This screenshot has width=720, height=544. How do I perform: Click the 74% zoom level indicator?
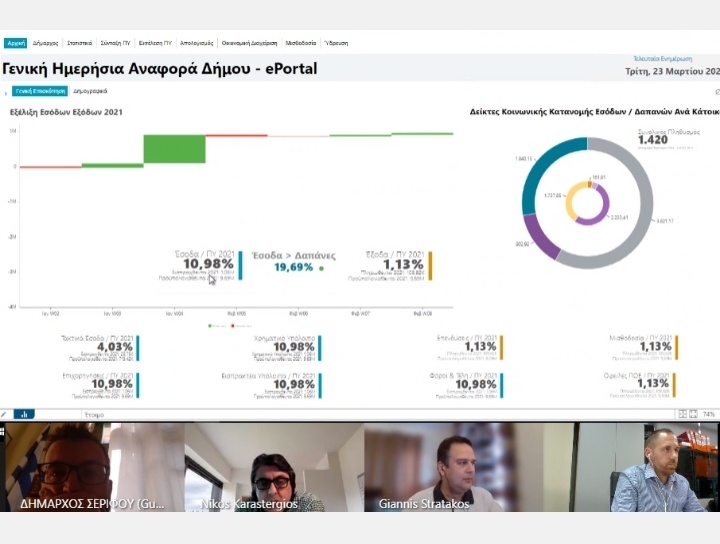click(x=709, y=414)
